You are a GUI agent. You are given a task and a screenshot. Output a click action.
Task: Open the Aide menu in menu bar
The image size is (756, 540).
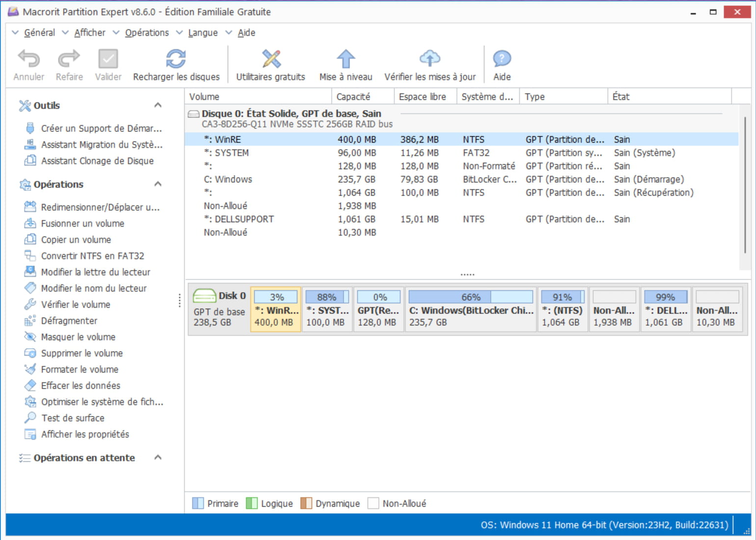tap(246, 32)
